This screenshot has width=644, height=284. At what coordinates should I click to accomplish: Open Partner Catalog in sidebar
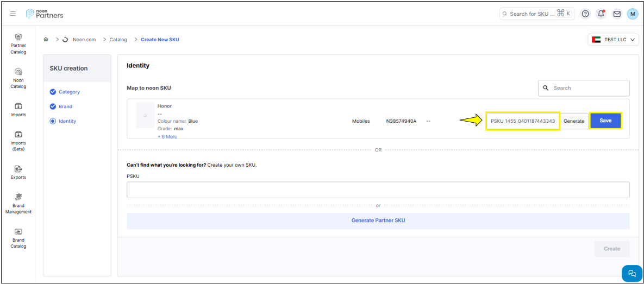18,44
